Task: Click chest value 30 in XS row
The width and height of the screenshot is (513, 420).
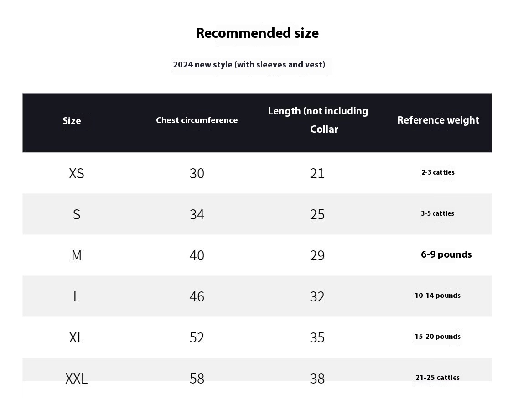Action: click(197, 173)
